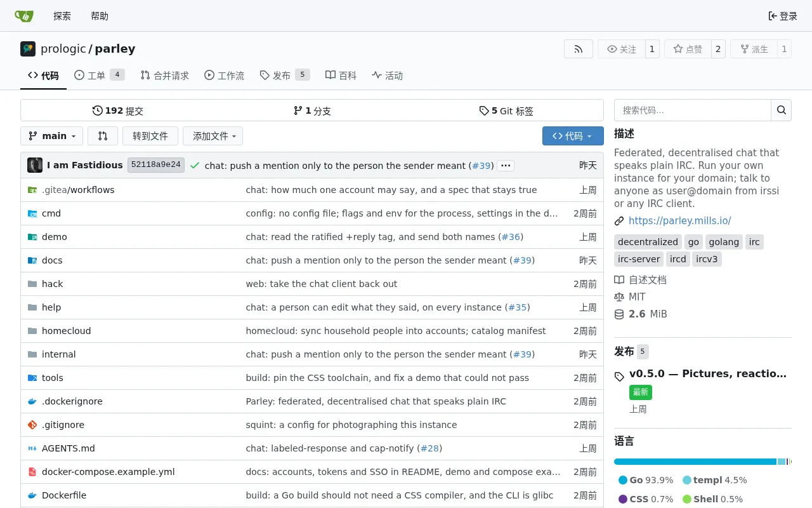Click the 搜索代码 search input field
The width and height of the screenshot is (812, 508).
(x=693, y=110)
